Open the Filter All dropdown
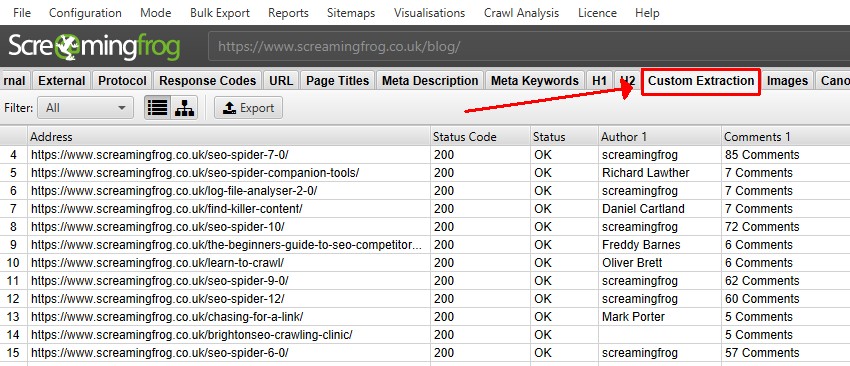Image resolution: width=850 pixels, height=366 pixels. [x=86, y=108]
